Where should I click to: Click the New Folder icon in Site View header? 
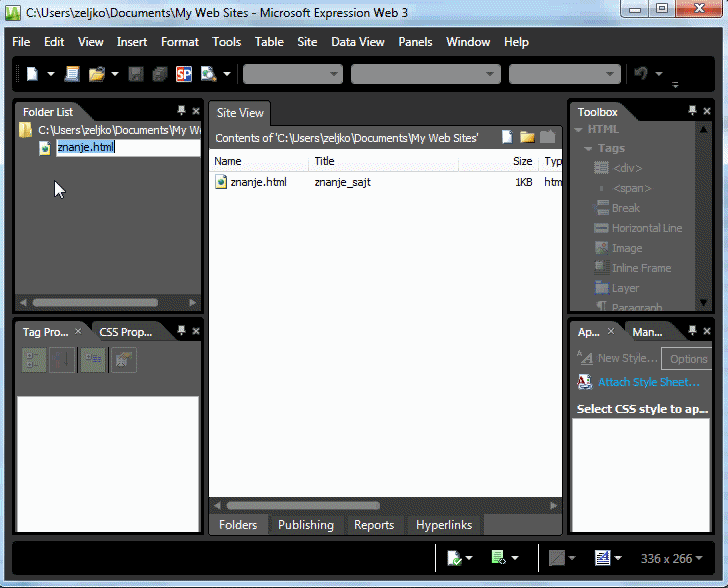pos(527,137)
